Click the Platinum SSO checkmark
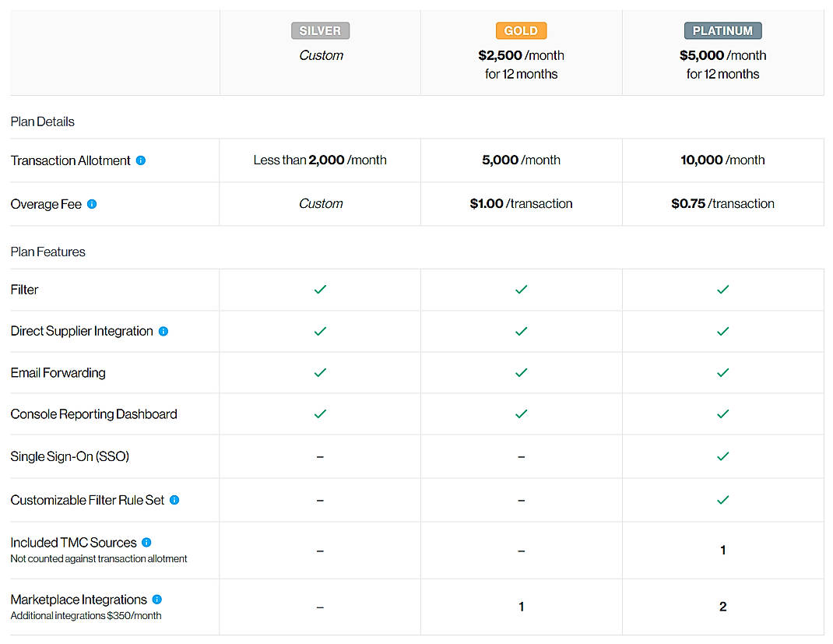 tap(722, 456)
